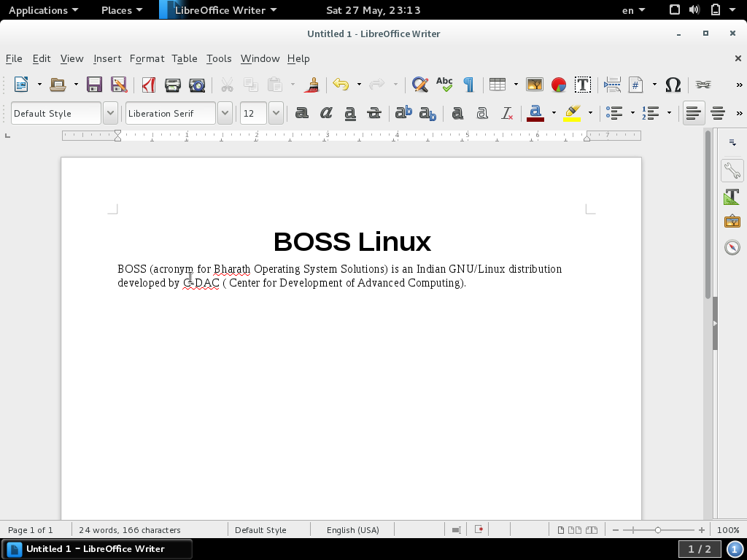Click Clone Formatting paintbrush icon

pyautogui.click(x=311, y=85)
